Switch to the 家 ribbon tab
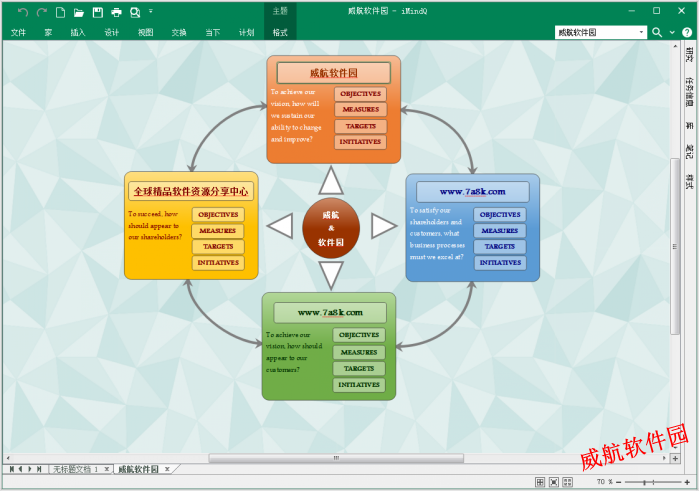 pyautogui.click(x=48, y=32)
